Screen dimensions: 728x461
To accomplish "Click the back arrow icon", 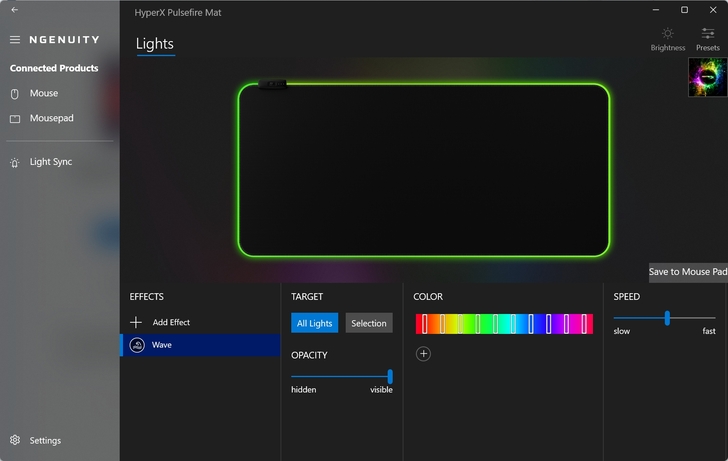I will coord(15,10).
